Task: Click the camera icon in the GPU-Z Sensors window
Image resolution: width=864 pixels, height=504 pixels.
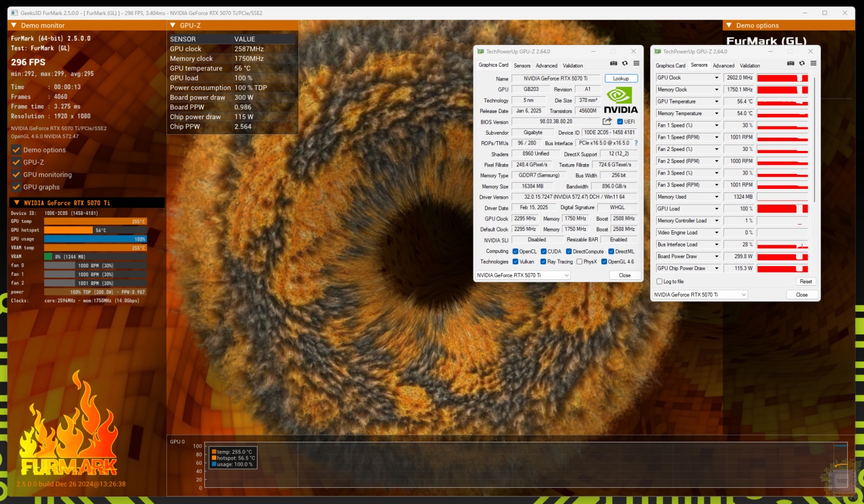Action: coord(790,63)
